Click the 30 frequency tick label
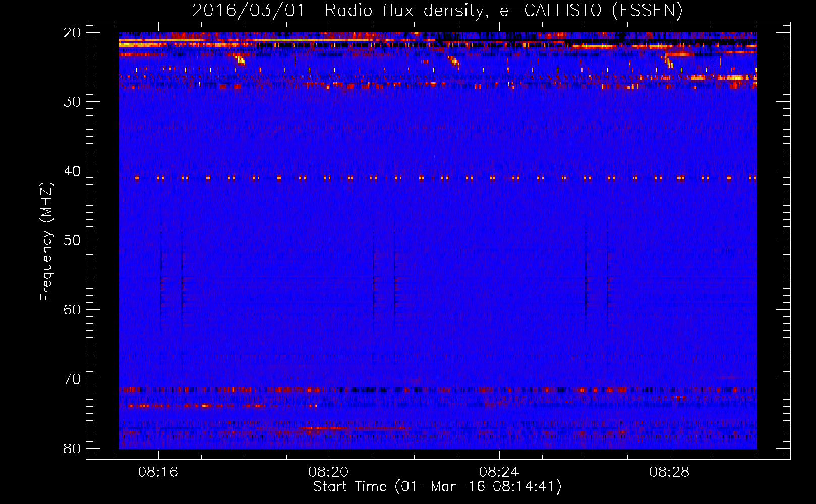 (73, 102)
